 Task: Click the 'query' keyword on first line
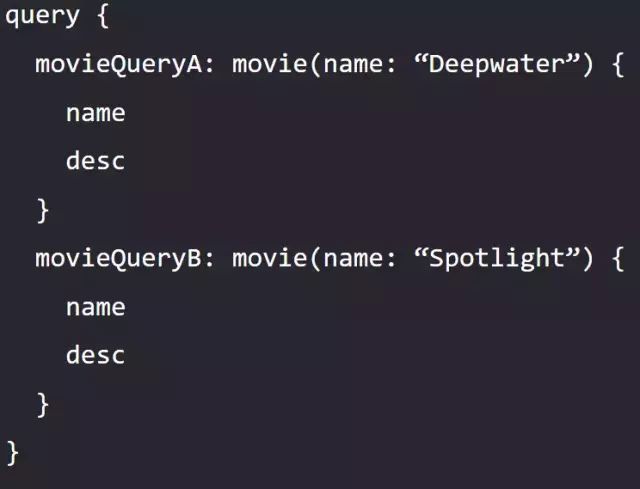42,17
